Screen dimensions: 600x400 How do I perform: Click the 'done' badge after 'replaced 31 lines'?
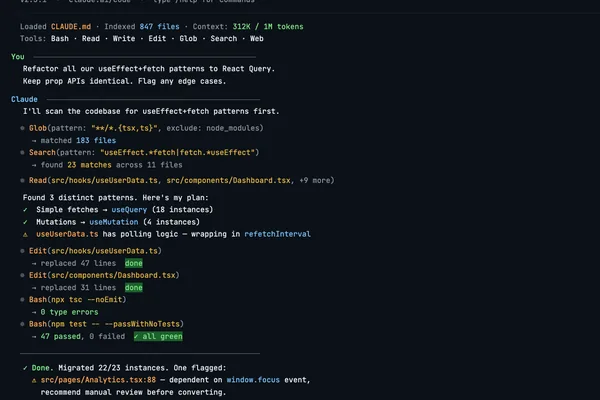point(134,287)
